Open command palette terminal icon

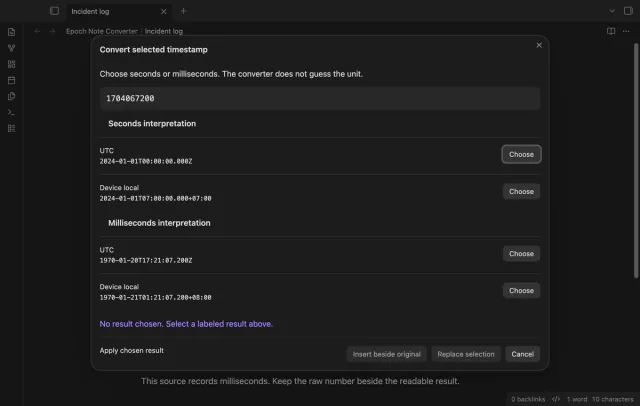pyautogui.click(x=11, y=112)
